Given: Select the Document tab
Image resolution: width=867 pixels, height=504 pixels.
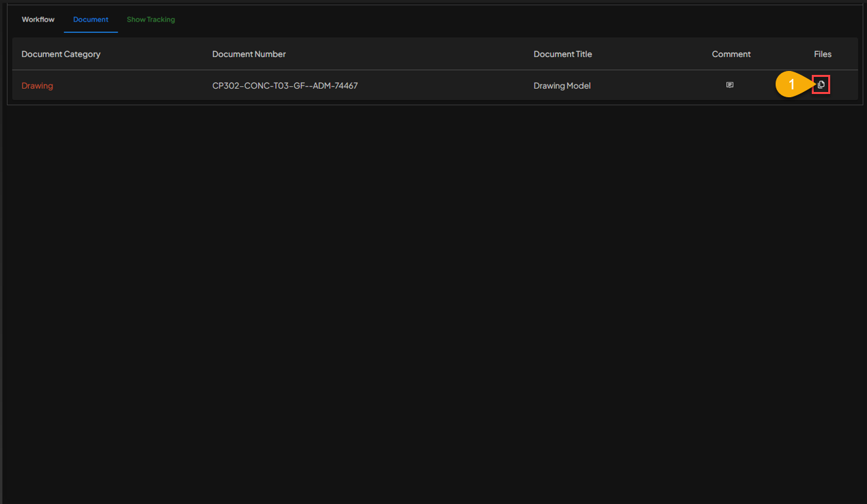Looking at the screenshot, I should 91,20.
